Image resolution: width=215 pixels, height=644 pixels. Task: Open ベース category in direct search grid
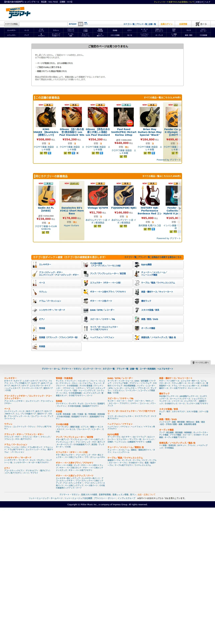[56, 283]
